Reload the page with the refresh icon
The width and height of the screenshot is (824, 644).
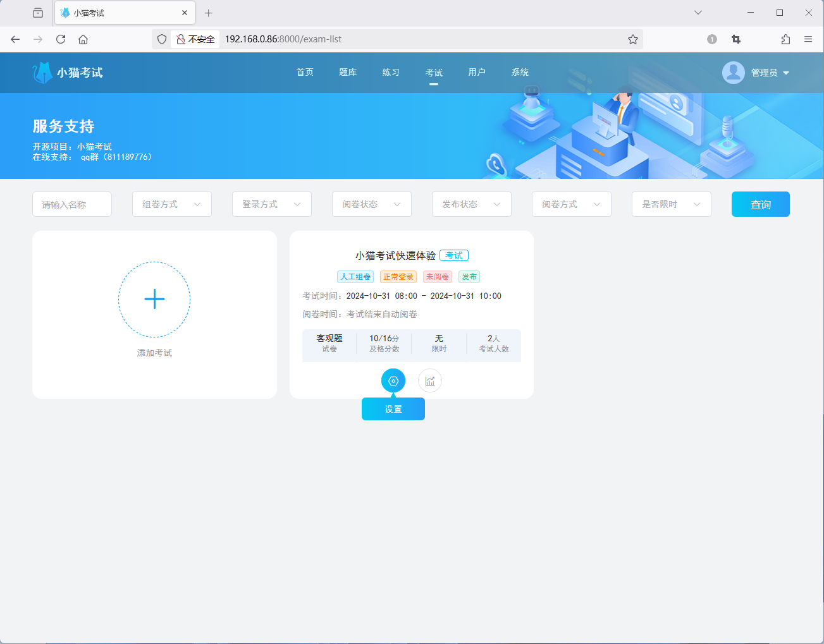click(60, 39)
